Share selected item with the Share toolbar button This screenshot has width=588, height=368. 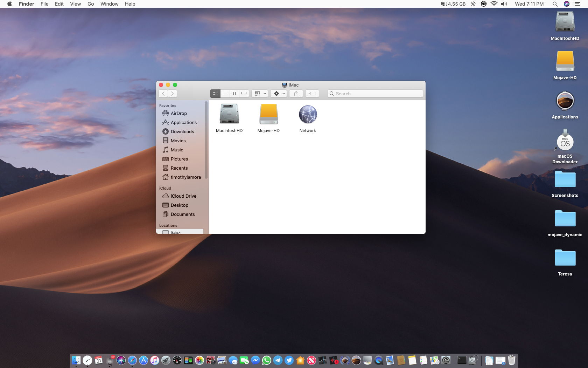296,94
